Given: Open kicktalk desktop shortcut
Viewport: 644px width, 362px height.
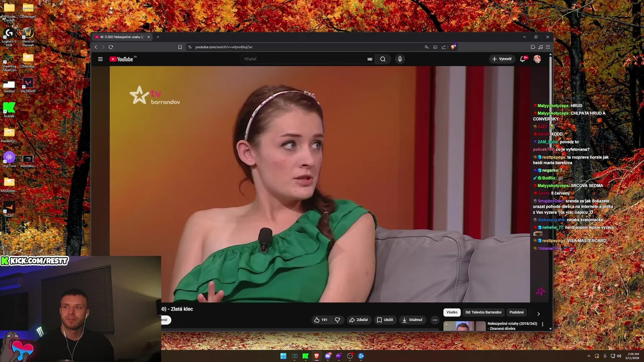Looking at the screenshot, I should tap(9, 110).
